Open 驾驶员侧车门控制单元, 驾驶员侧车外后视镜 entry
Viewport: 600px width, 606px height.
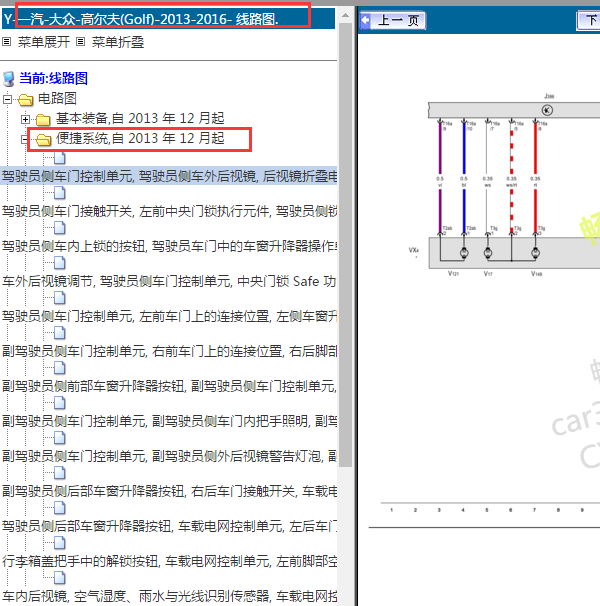(169, 176)
